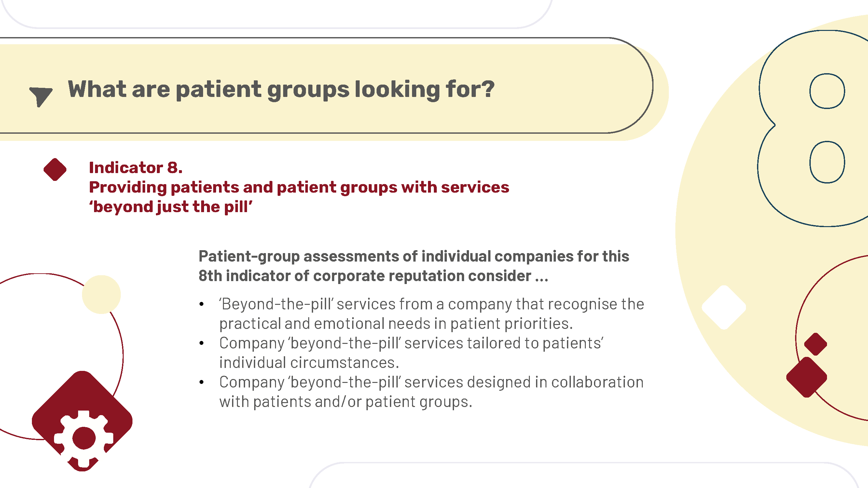Screen dimensions: 868x488
Task: Click the 'Patient-group assessments of individual companies' subheading
Action: click(414, 256)
